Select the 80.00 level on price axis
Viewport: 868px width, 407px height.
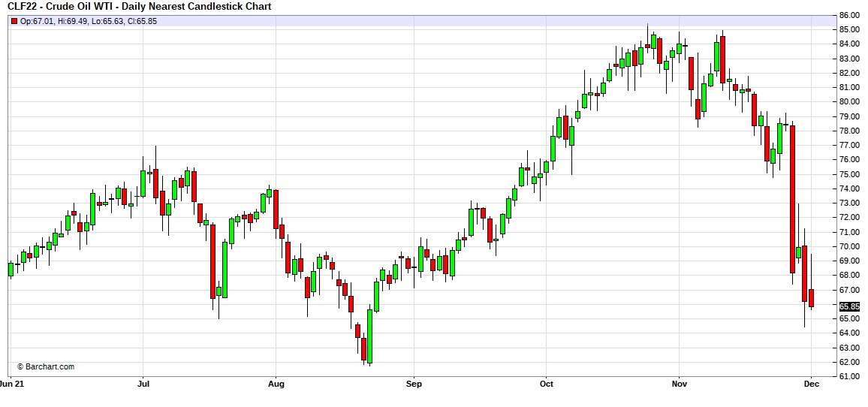[x=849, y=102]
